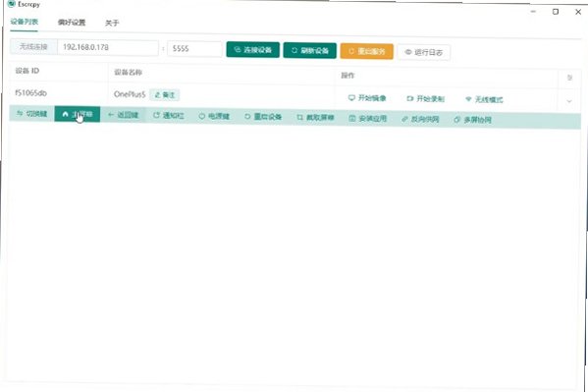
Task: Switch to the 设备列表 tab
Action: (24, 22)
